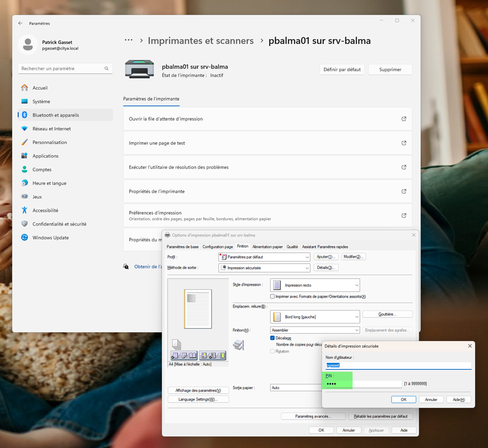Click the Windows Update icon in sidebar
Viewport: 488px width, 448px height.
click(24, 238)
